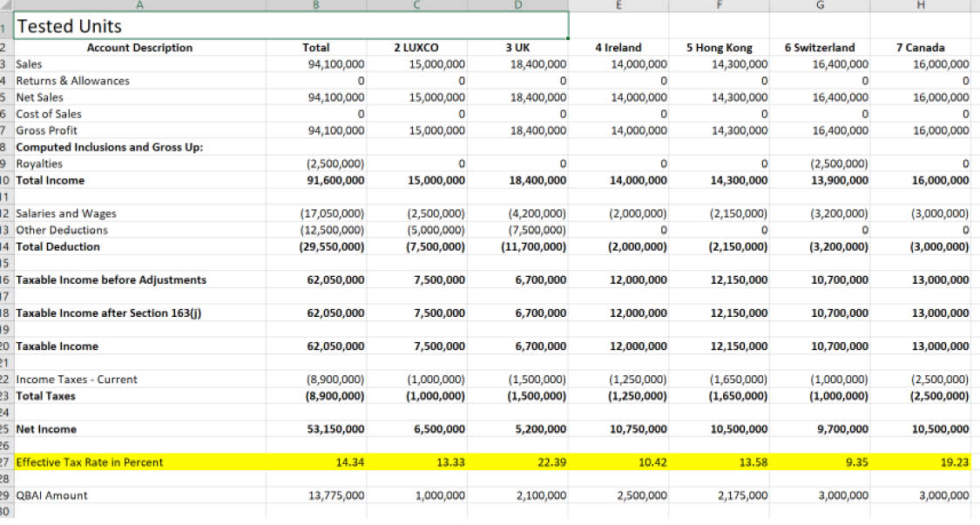
Task: Select Canada's Total Taxes (2,500,000)
Action: click(921, 395)
